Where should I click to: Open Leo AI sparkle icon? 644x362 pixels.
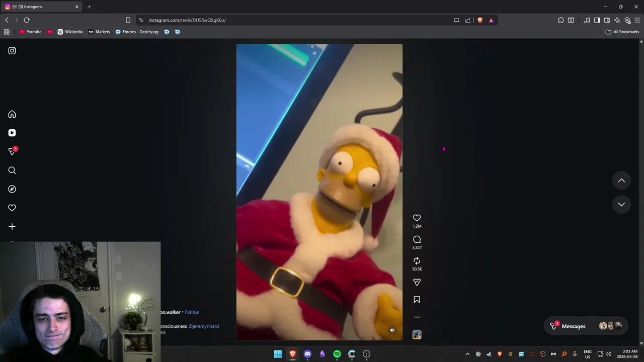coord(617,20)
